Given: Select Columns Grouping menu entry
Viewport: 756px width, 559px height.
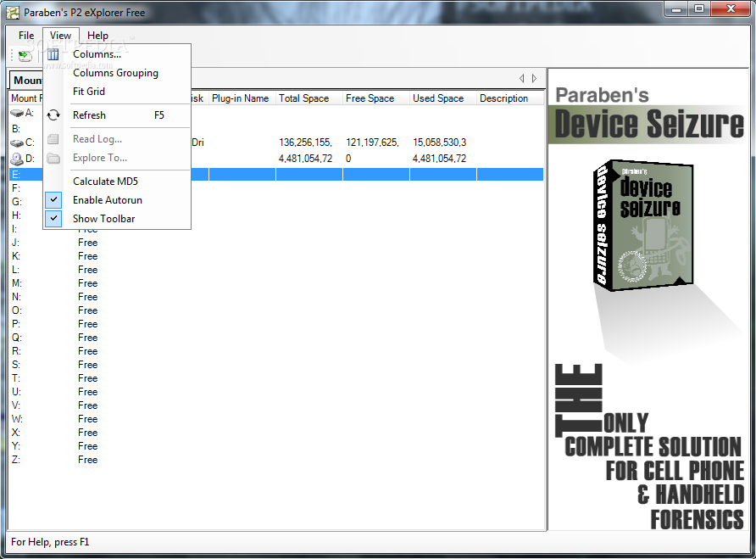Looking at the screenshot, I should 117,73.
